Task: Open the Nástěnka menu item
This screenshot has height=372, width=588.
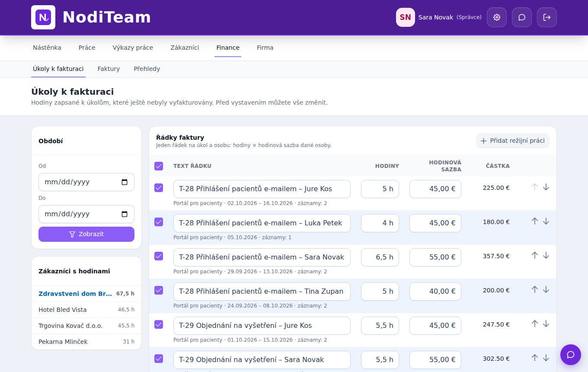Action: pyautogui.click(x=47, y=48)
